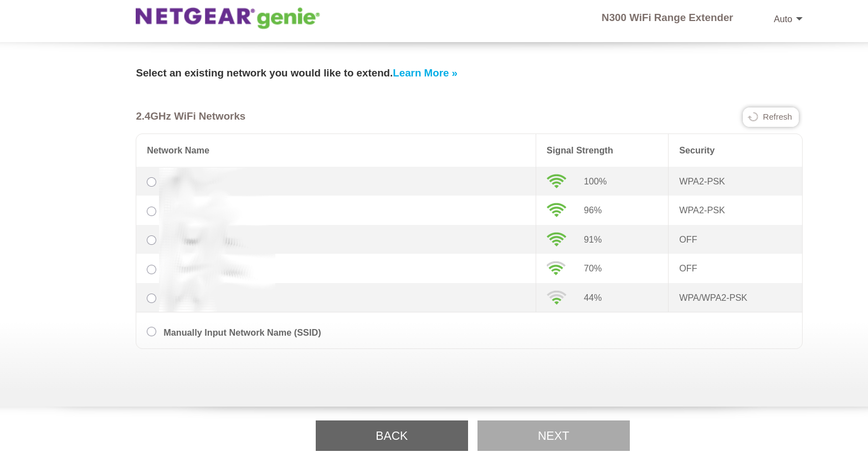Click the 44% signal strength WiFi icon
868x457 pixels.
(x=556, y=297)
